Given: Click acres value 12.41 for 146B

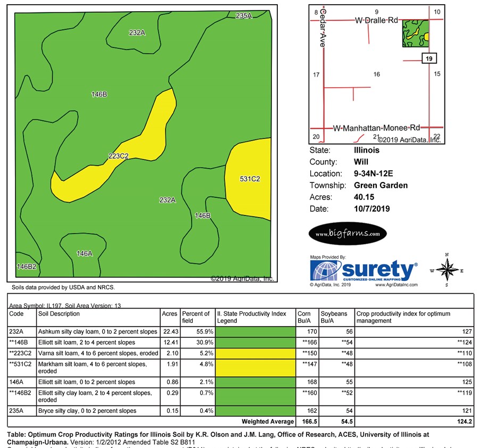Looking at the screenshot, I should click(x=171, y=342).
